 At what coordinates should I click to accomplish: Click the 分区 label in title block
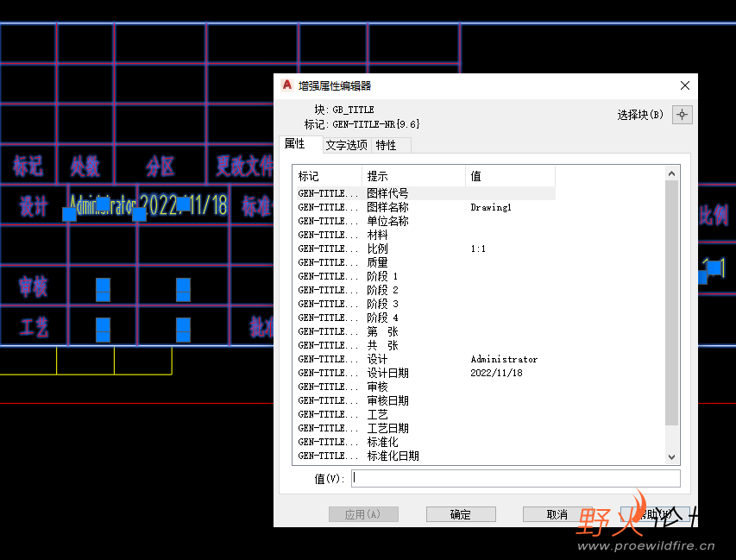[x=160, y=167]
